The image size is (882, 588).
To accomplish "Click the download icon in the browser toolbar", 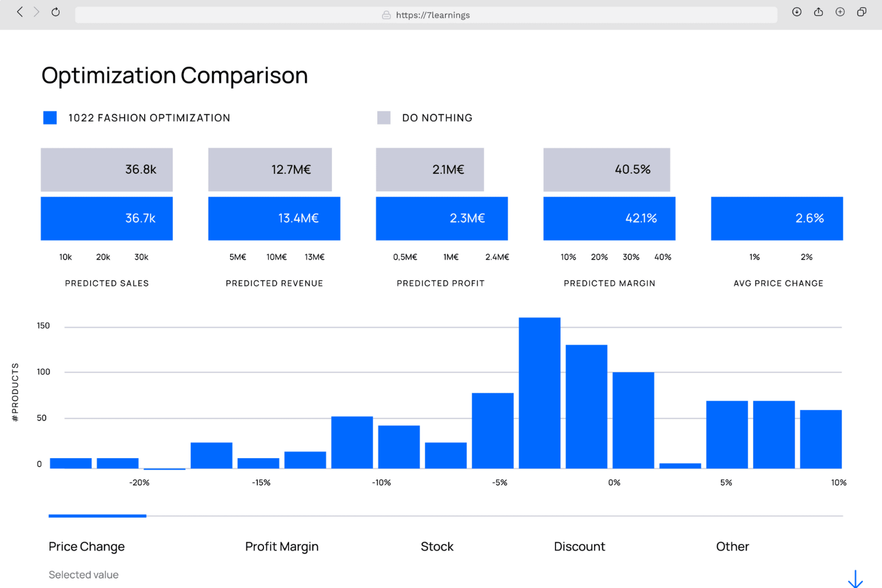I will point(797,12).
